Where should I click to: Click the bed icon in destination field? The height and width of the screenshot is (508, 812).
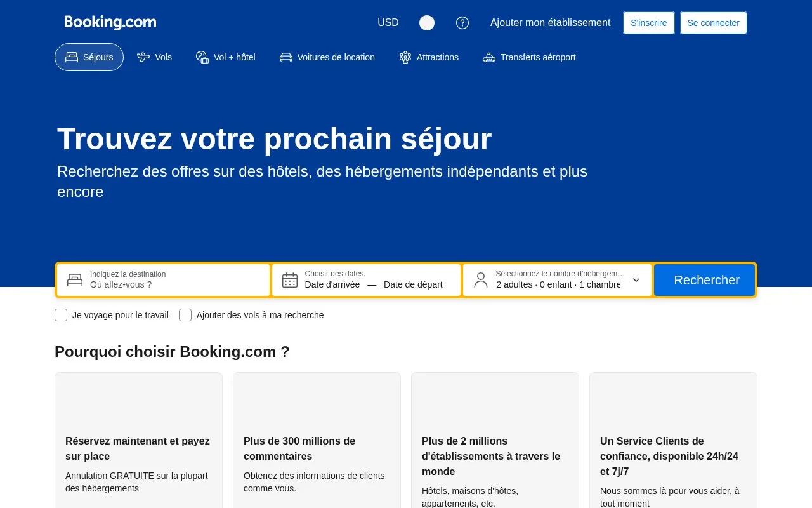point(75,280)
